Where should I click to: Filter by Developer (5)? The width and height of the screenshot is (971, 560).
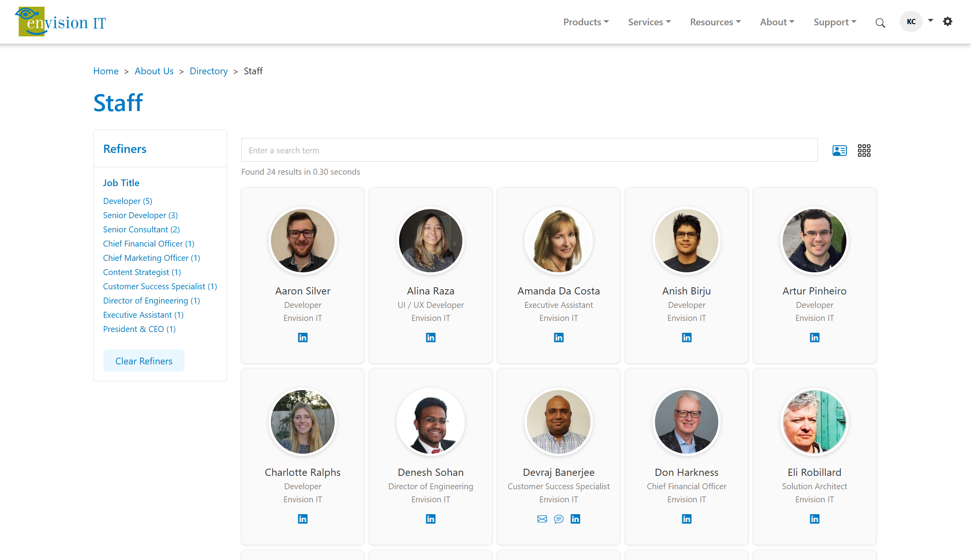click(127, 201)
